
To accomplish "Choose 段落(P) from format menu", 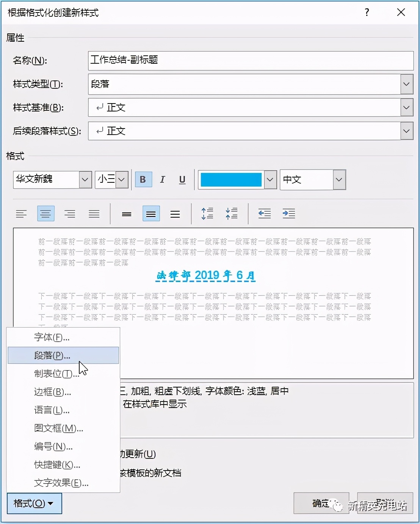I will pyautogui.click(x=63, y=355).
